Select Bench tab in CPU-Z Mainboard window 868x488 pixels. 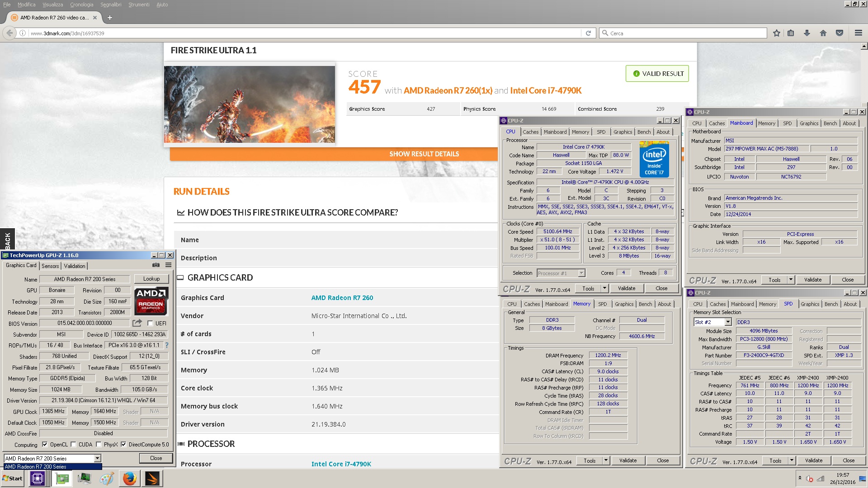(830, 123)
